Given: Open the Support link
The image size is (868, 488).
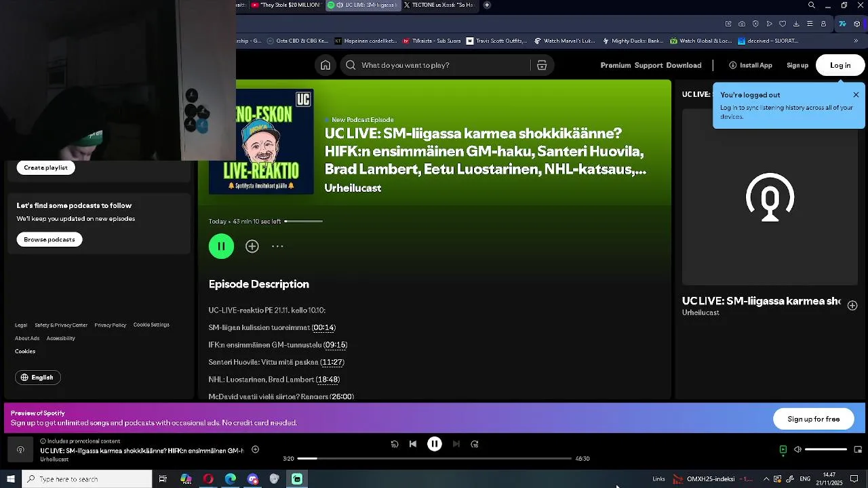Looking at the screenshot, I should [649, 65].
